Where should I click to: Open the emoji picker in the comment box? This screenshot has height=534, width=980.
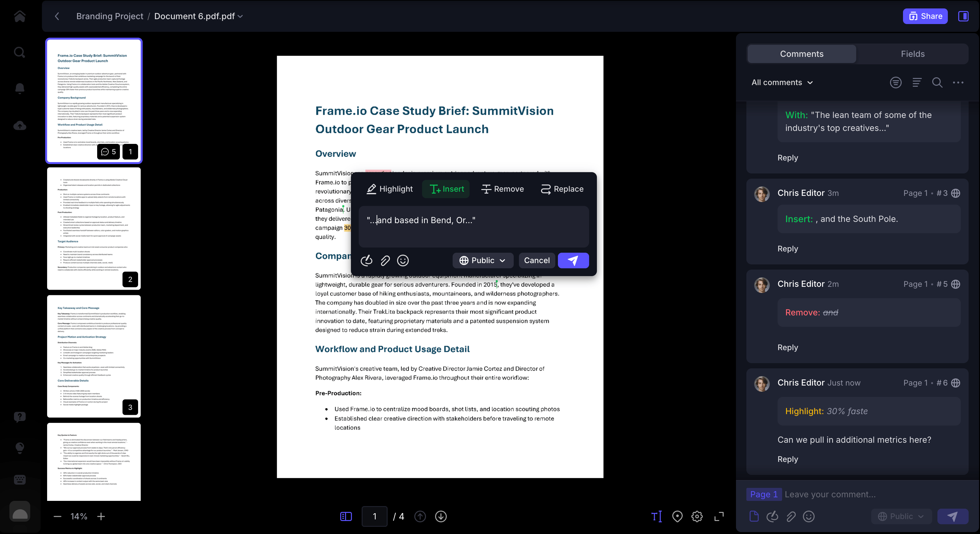(403, 261)
